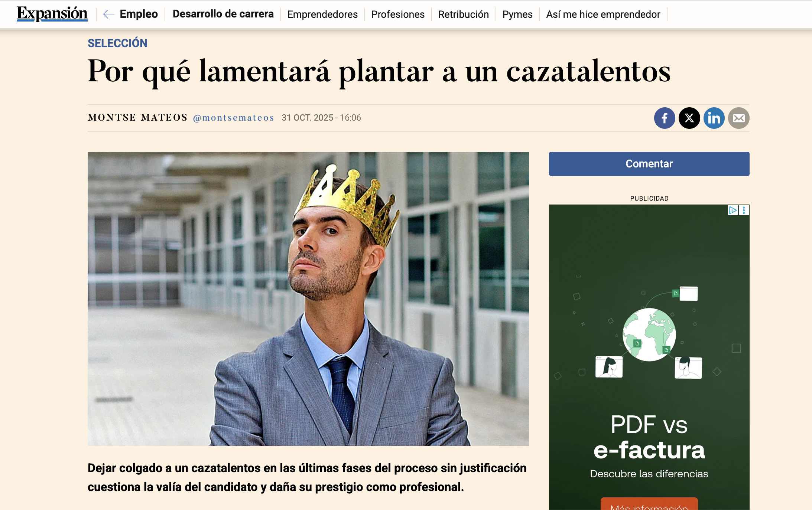Go to the Pymes section
The width and height of the screenshot is (812, 510).
pos(517,14)
